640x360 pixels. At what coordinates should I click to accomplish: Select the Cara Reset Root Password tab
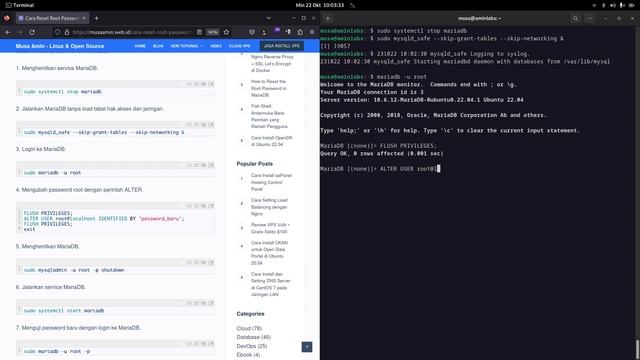[52, 18]
